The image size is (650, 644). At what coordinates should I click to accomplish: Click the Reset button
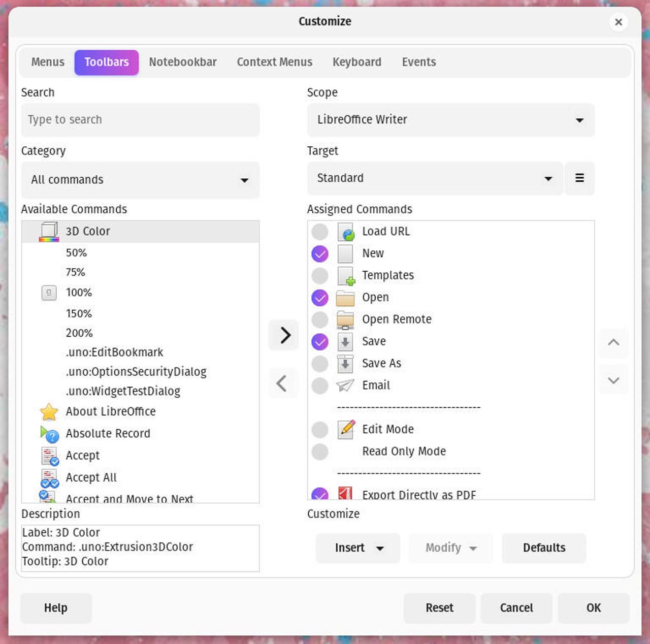pyautogui.click(x=440, y=608)
